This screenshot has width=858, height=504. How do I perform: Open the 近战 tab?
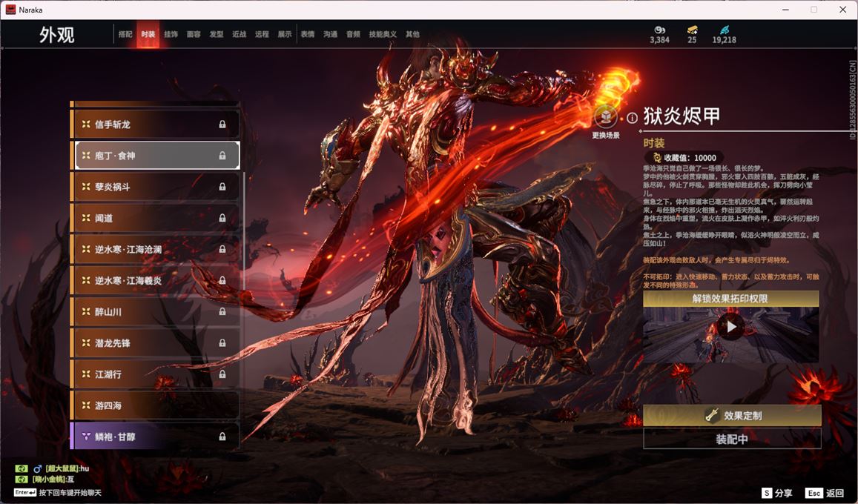point(239,34)
